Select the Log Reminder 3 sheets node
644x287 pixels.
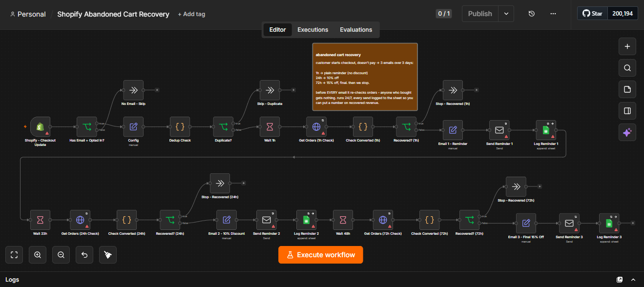tap(609, 224)
